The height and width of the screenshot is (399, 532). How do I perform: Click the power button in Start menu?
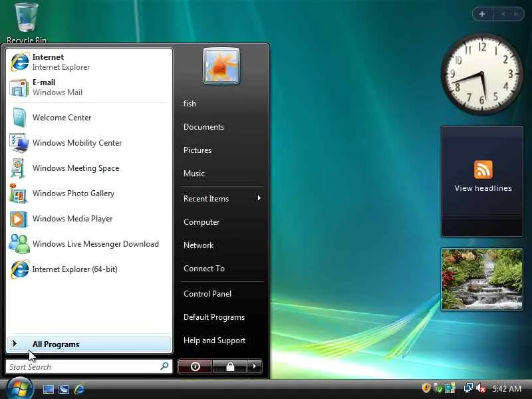(x=195, y=366)
